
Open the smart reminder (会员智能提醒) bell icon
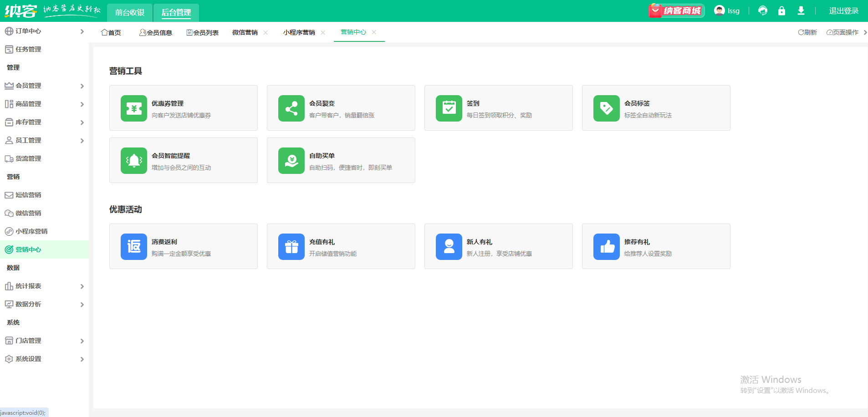point(133,161)
